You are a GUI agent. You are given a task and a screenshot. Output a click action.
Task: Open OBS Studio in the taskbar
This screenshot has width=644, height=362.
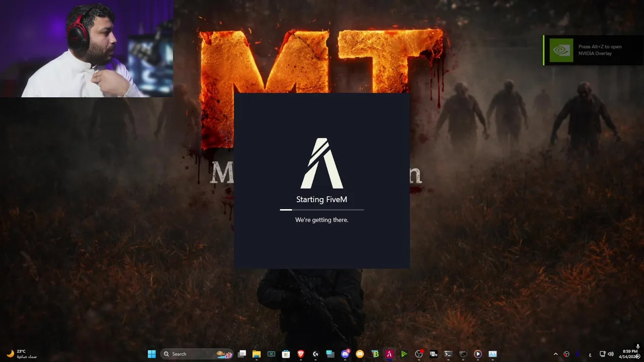click(419, 354)
